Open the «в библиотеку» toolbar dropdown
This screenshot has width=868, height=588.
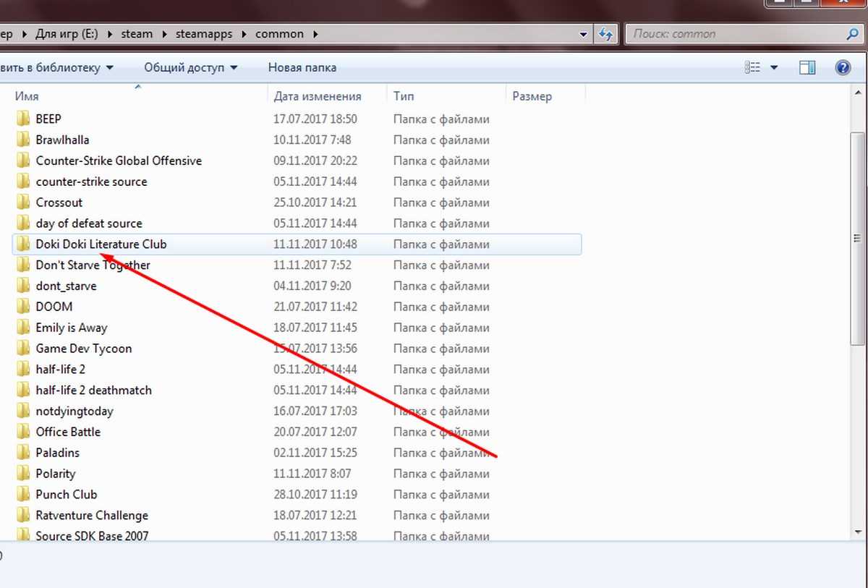[58, 68]
